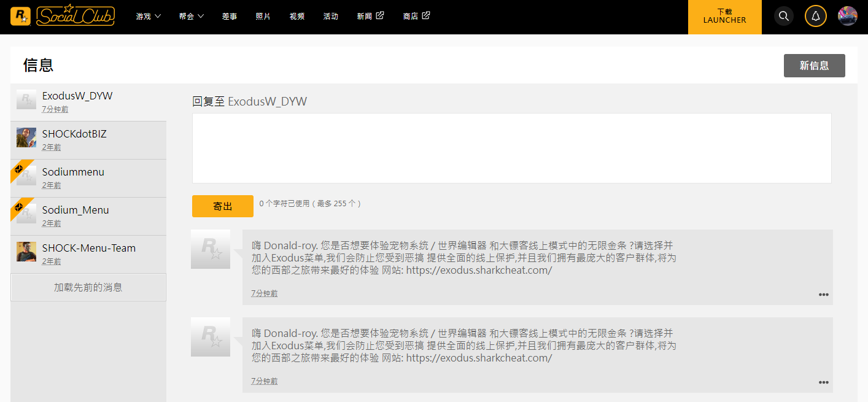Select the Sodium_Menu conversation
The image size is (868, 402).
(x=88, y=217)
